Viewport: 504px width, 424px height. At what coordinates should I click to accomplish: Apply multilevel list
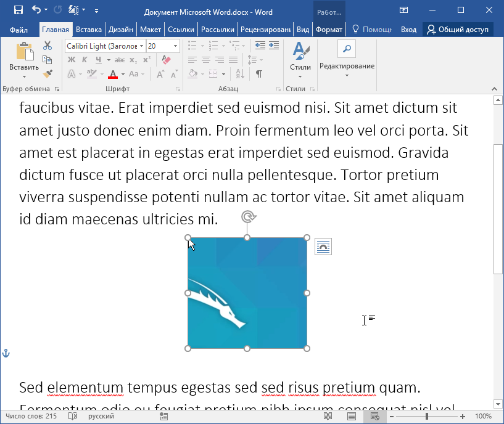click(x=234, y=46)
